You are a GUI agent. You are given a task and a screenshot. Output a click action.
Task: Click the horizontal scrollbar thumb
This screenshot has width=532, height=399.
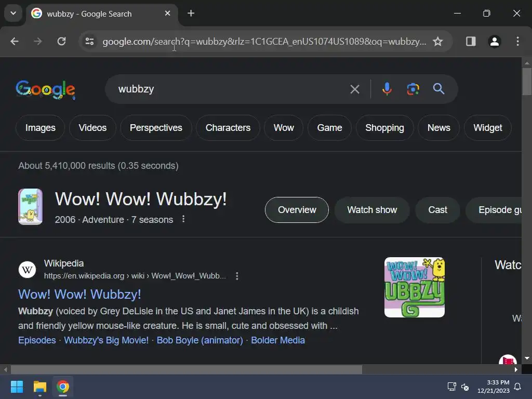[187, 369]
